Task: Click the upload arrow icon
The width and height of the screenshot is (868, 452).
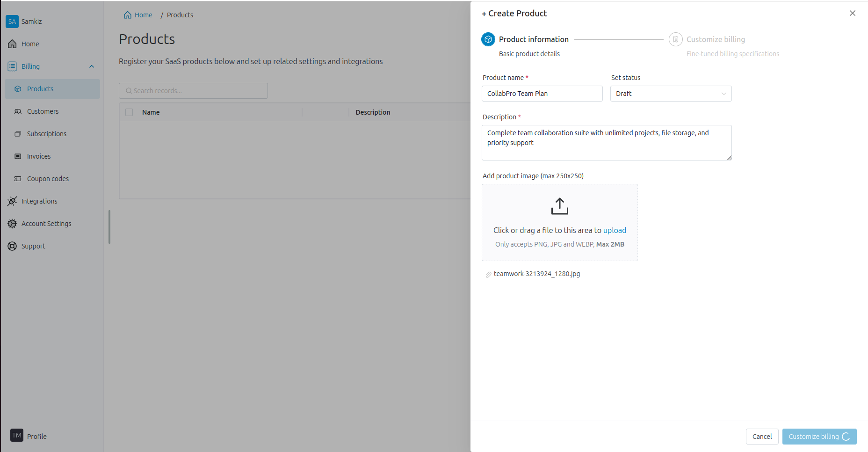Action: [559, 206]
